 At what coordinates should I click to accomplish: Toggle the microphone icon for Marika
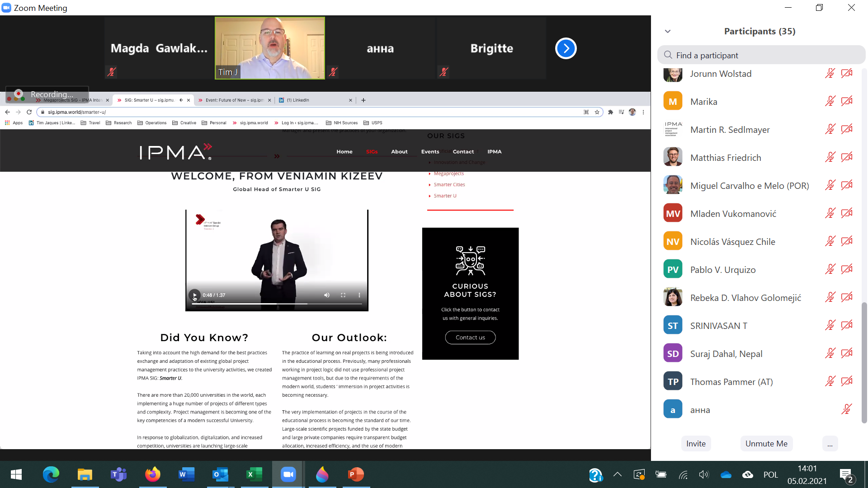pos(830,102)
